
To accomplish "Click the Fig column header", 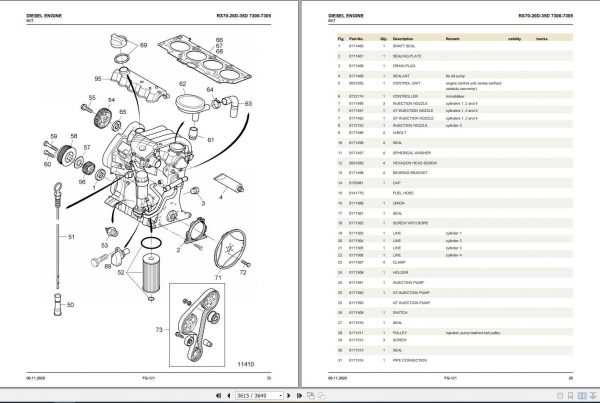I will 341,39.
